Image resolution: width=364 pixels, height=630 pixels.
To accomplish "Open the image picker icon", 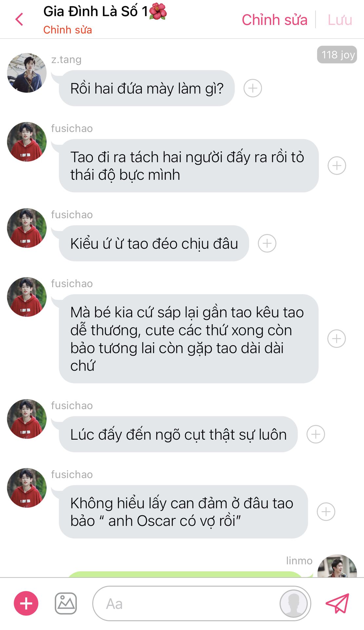I will pos(66,603).
